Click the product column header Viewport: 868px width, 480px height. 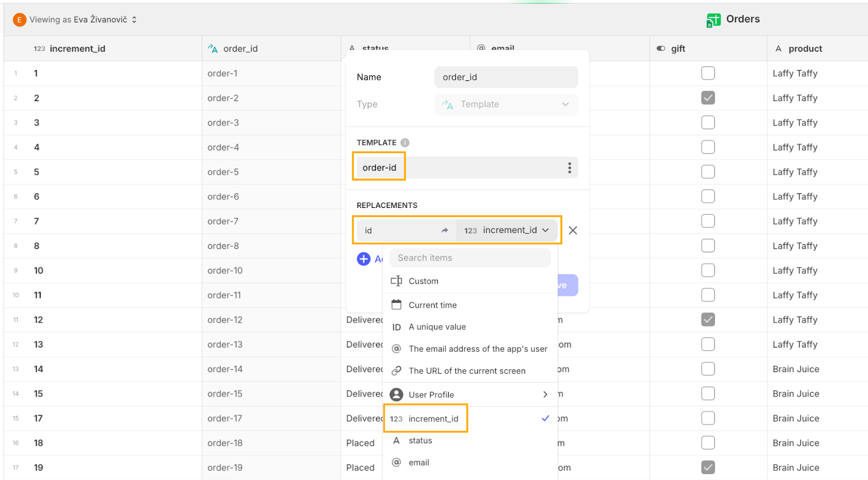click(818, 48)
